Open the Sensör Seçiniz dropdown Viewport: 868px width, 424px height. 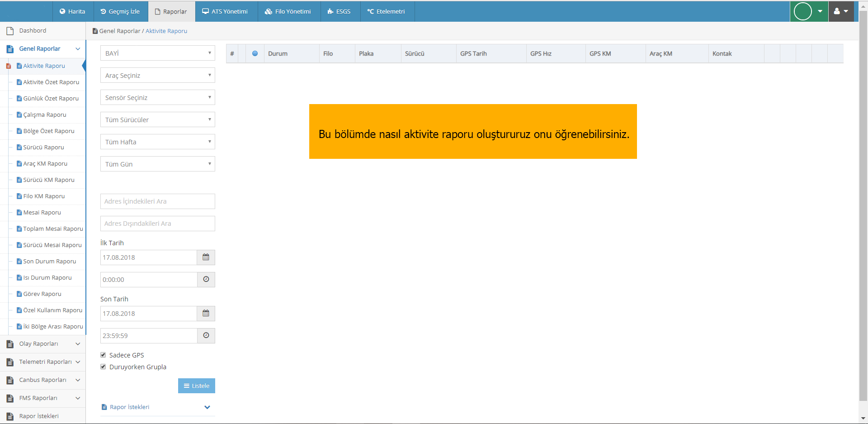click(158, 97)
